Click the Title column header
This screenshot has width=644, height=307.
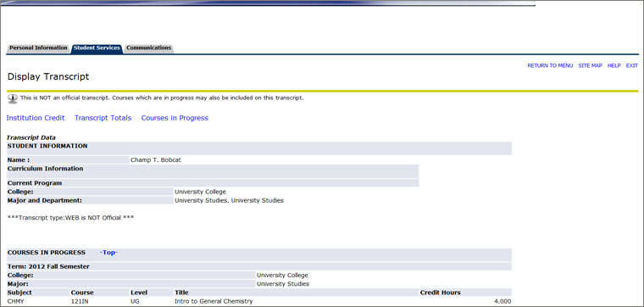181,293
